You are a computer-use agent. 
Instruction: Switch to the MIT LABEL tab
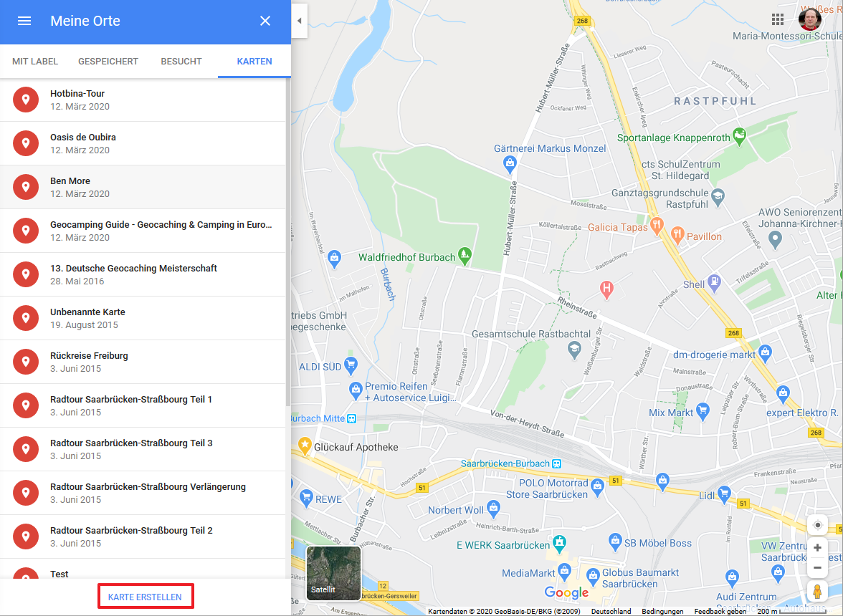(x=35, y=61)
